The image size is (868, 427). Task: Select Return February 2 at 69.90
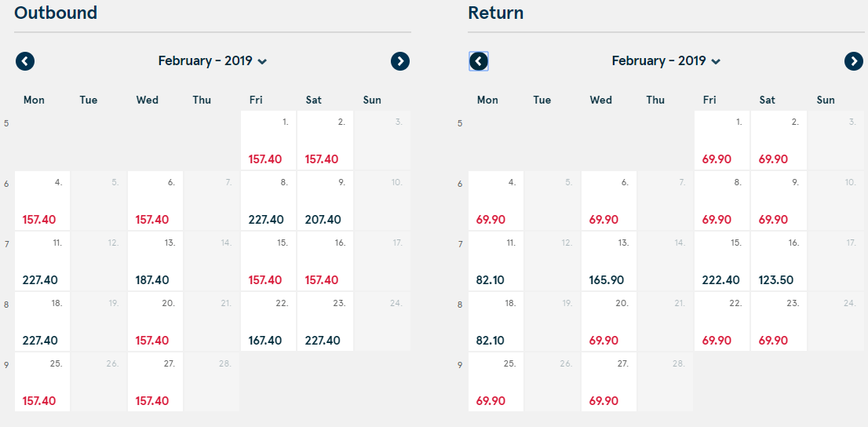(779, 141)
